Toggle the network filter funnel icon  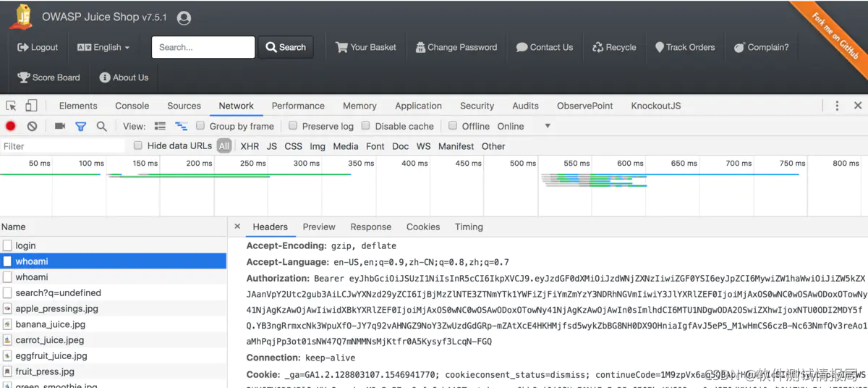pyautogui.click(x=81, y=126)
